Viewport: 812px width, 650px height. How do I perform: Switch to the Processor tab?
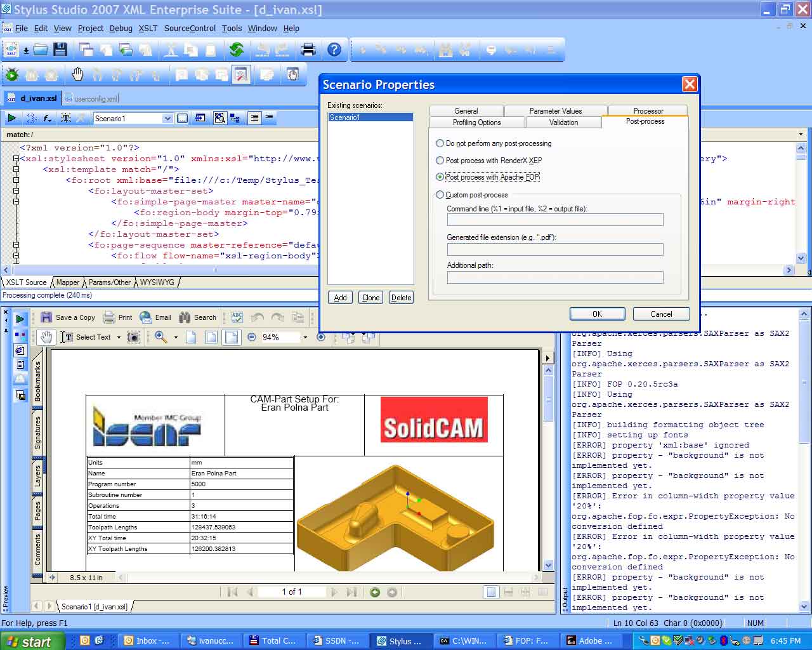point(648,110)
